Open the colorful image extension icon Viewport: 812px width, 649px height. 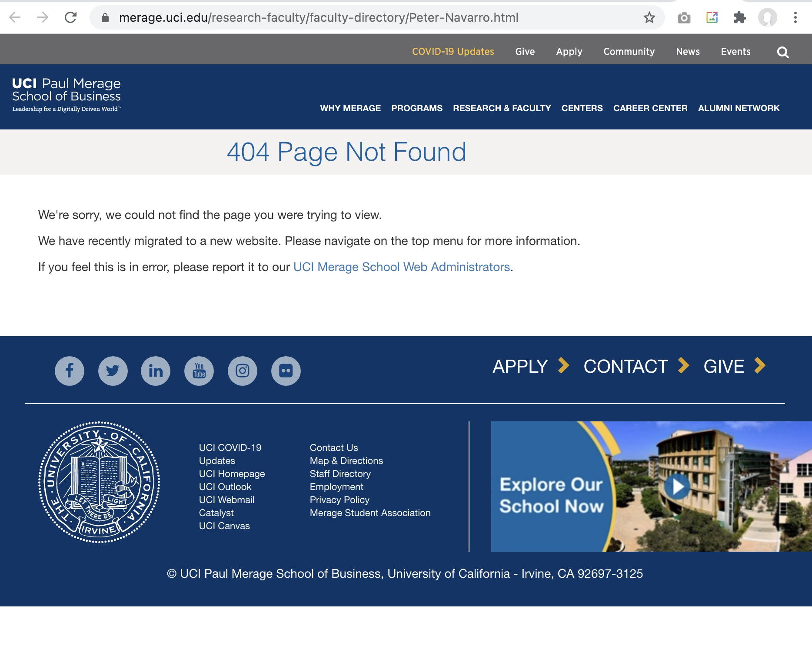(712, 17)
